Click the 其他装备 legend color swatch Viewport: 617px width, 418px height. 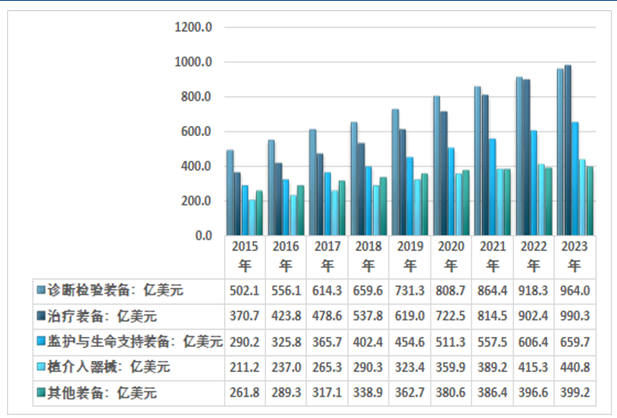[41, 392]
